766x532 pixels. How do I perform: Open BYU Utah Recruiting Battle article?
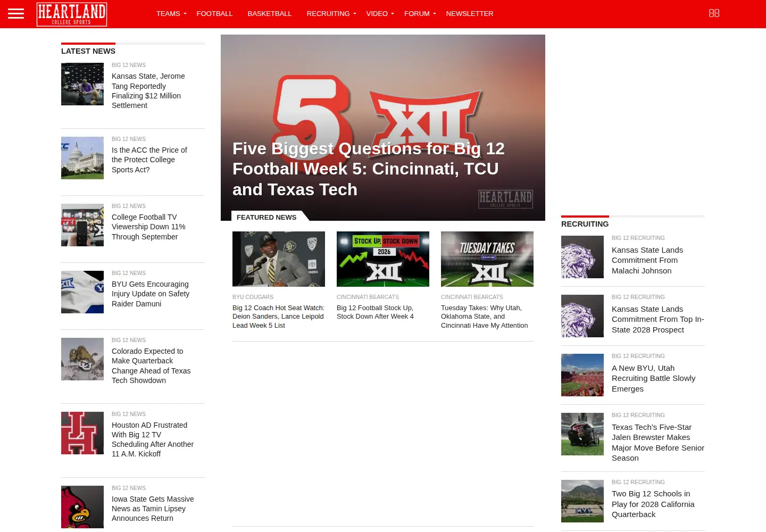point(654,378)
